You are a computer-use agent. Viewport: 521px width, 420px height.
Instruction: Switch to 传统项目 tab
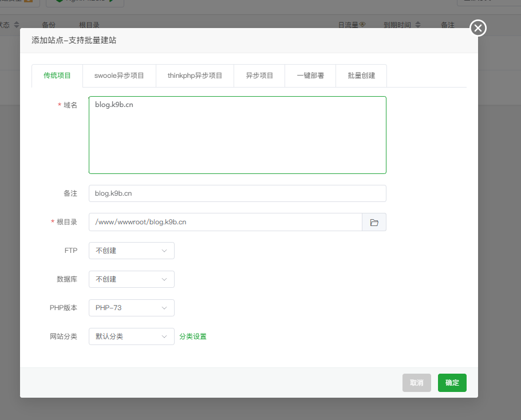tap(57, 76)
